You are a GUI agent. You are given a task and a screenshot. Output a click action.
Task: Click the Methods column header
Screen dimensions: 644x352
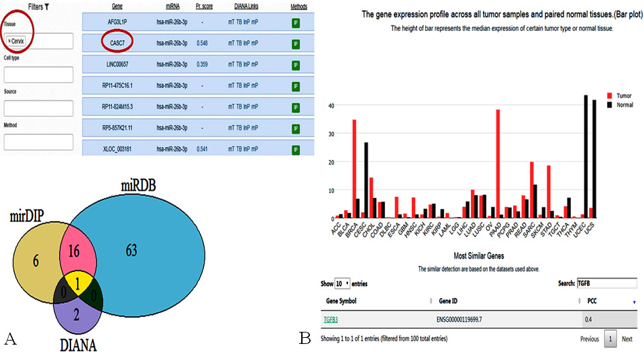299,7
